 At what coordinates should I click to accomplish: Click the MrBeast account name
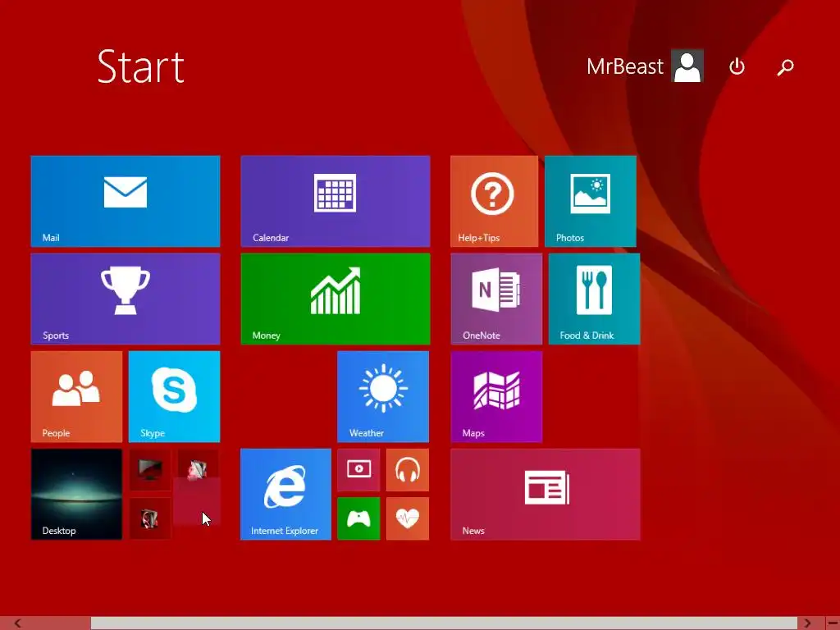625,66
